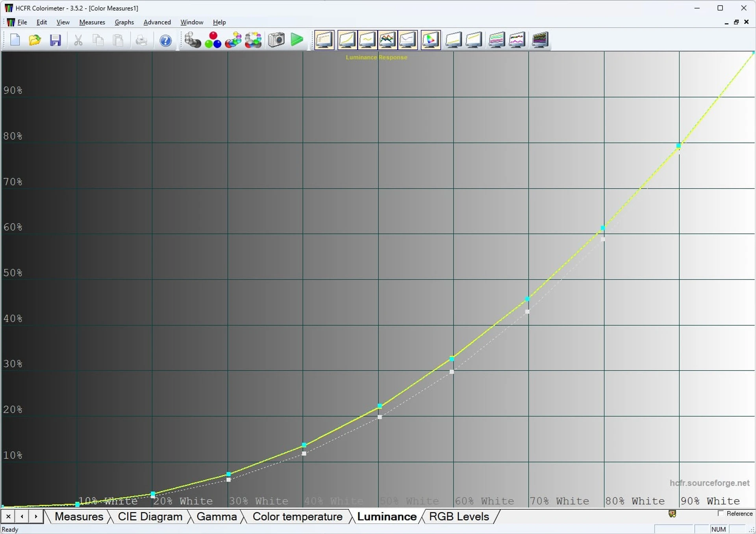Restore down the Color Measures1 child window
756x534 pixels.
(x=736, y=22)
